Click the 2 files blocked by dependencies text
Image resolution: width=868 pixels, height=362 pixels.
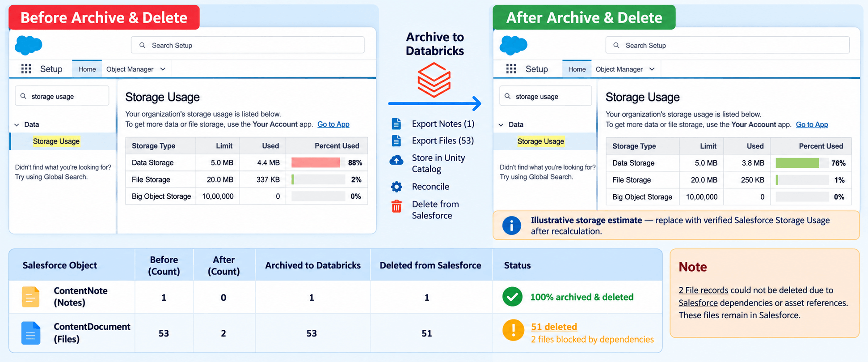(592, 339)
